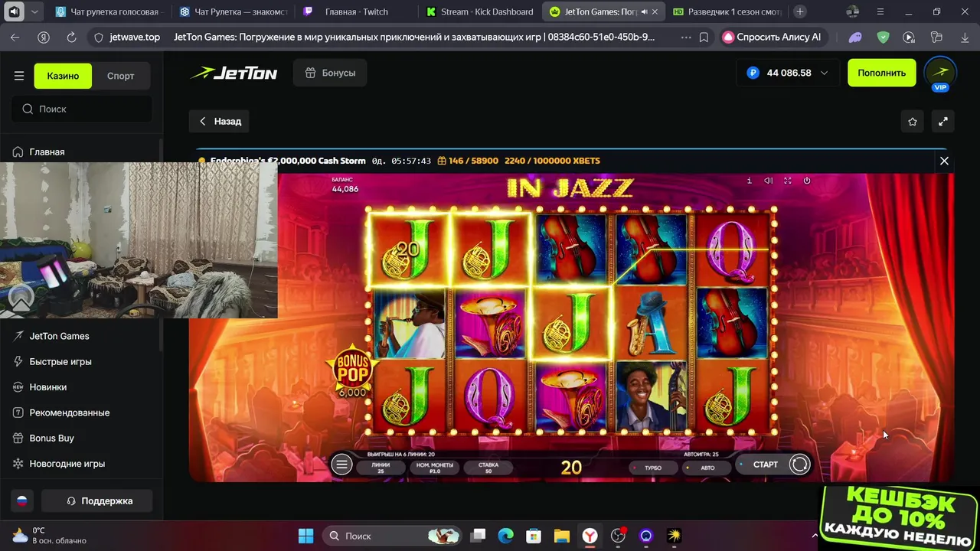Image resolution: width=980 pixels, height=551 pixels.
Task: Switch to Чат Рулетка — знакомства tab
Action: (x=233, y=11)
